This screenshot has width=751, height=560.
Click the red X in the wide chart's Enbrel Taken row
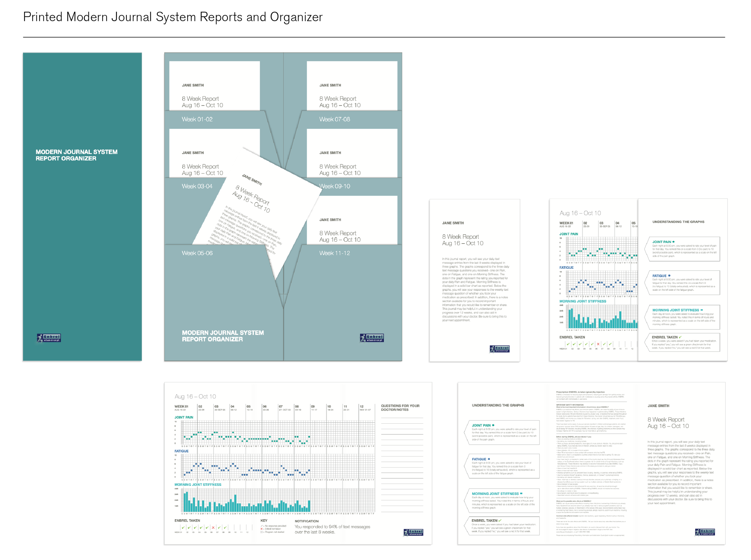[213, 528]
